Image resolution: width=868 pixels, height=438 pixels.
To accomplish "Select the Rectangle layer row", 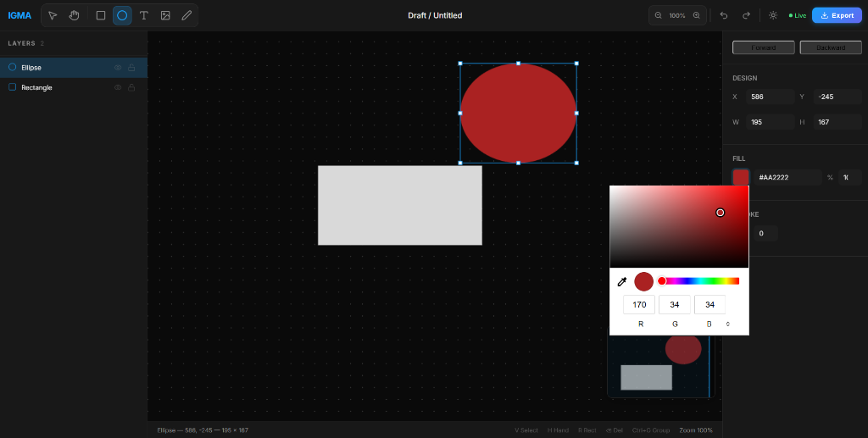I will [74, 87].
